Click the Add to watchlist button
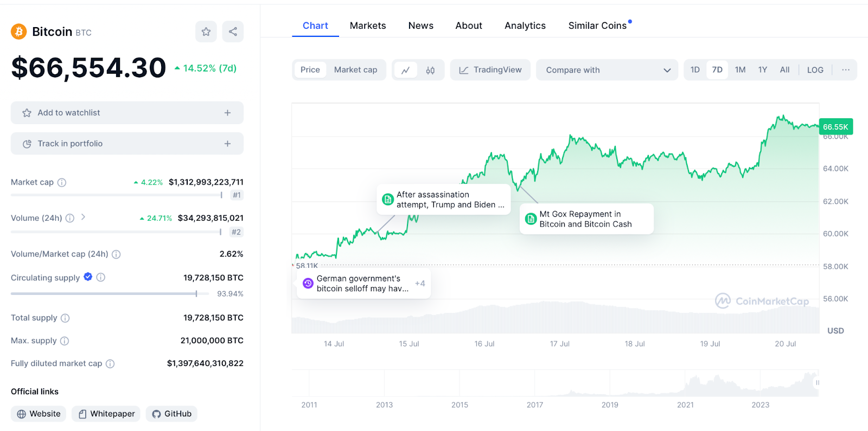868x431 pixels. tap(127, 113)
